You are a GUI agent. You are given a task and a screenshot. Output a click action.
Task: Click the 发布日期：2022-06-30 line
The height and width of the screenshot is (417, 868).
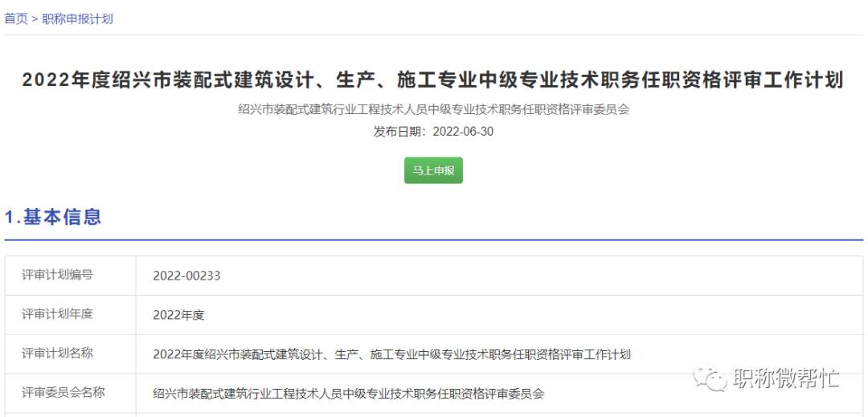(x=433, y=132)
